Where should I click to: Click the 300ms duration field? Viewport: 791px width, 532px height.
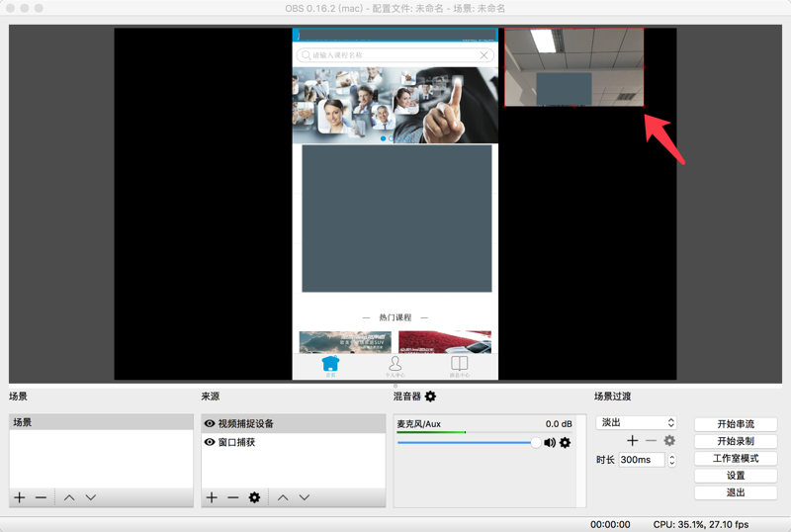[642, 460]
